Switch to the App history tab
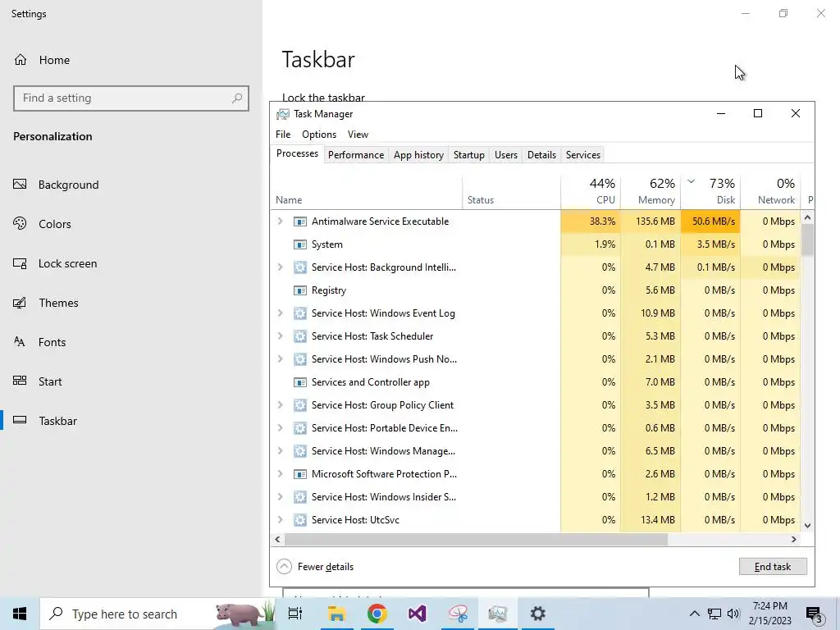Viewport: 840px width, 630px height. click(418, 155)
